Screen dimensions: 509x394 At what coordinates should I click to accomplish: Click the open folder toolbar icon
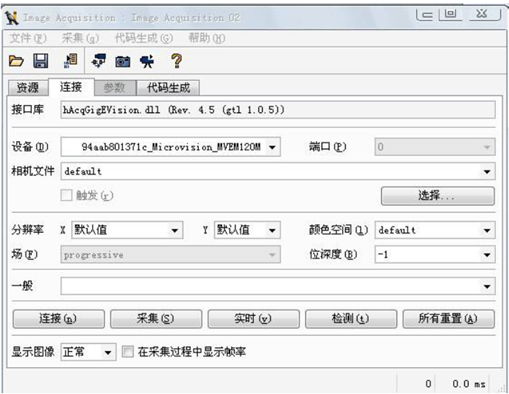[16, 61]
